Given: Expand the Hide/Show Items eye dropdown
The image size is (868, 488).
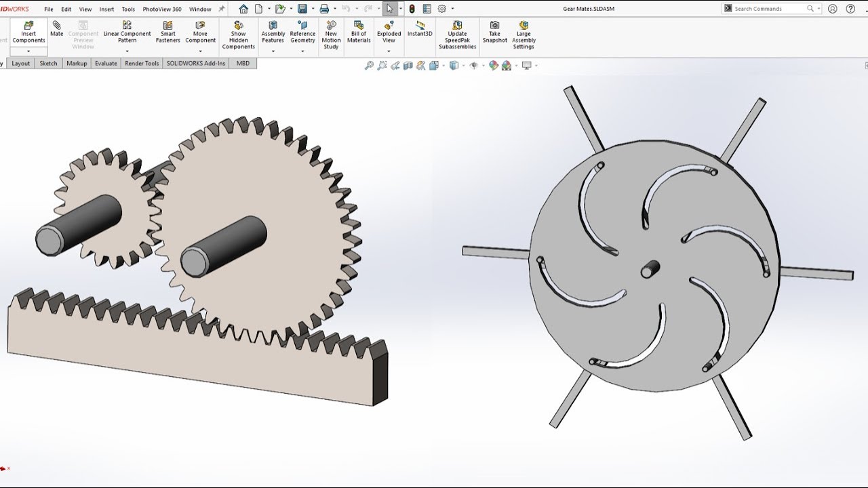Looking at the screenshot, I should [483, 66].
